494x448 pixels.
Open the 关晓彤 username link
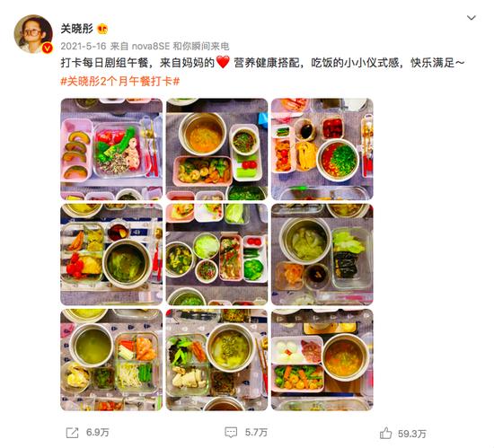coord(77,29)
